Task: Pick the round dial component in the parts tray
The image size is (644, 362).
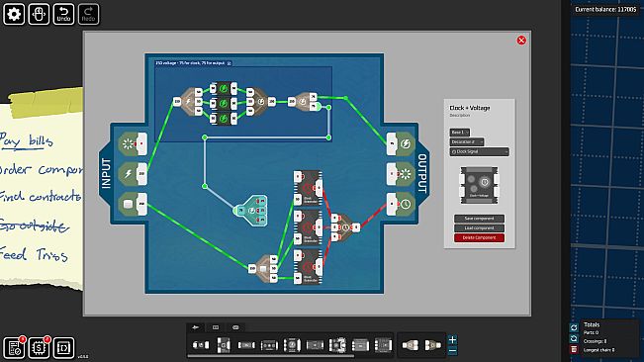Action: point(292,345)
